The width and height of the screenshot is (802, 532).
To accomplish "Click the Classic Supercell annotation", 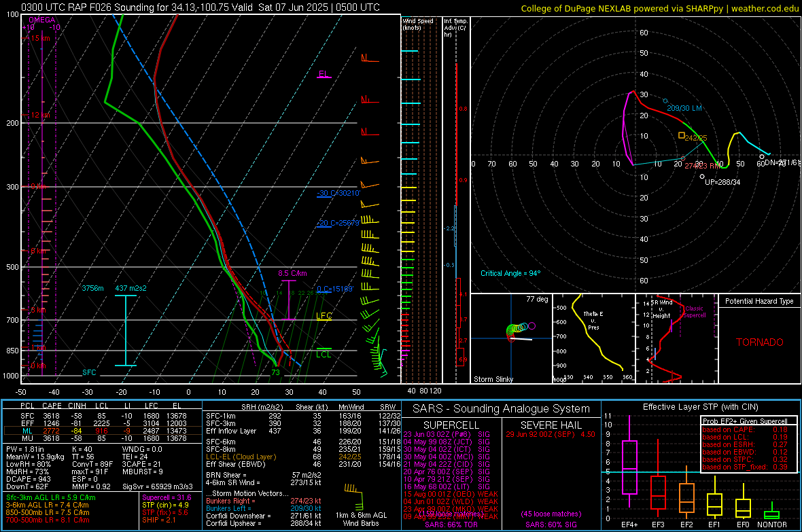I will point(695,312).
